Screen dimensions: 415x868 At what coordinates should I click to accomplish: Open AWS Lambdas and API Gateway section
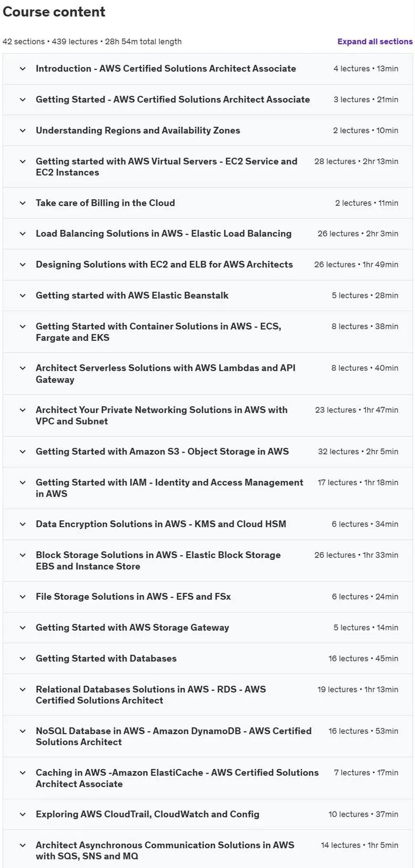[207, 373]
